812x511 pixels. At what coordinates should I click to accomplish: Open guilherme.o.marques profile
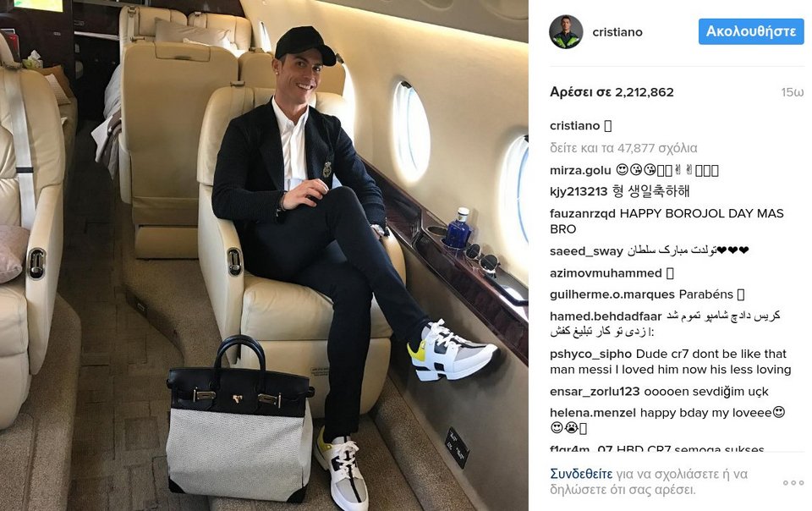point(612,294)
